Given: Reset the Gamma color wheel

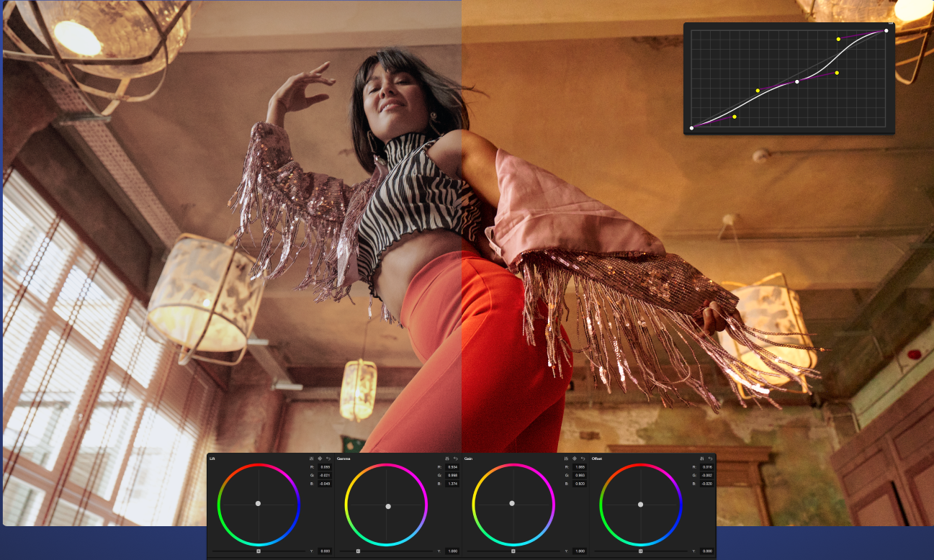Looking at the screenshot, I should coord(456,459).
